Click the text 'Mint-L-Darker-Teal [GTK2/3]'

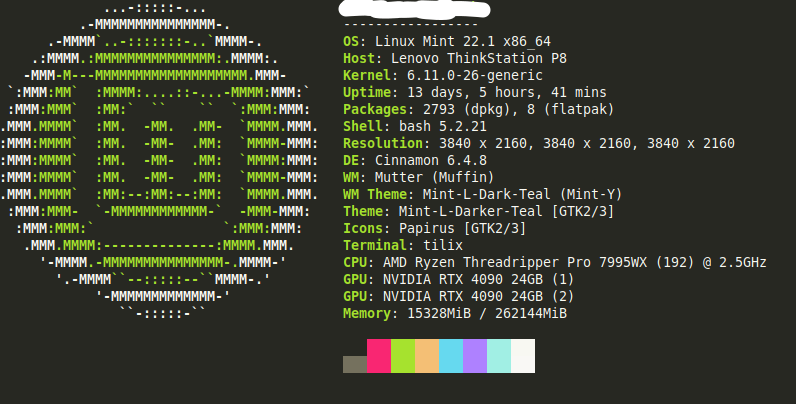[507, 212]
